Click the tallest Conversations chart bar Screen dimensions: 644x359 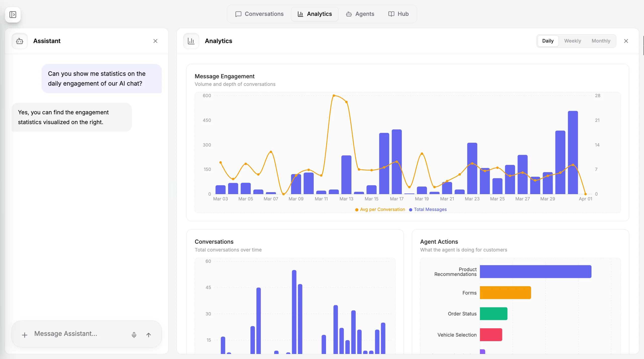pyautogui.click(x=294, y=312)
